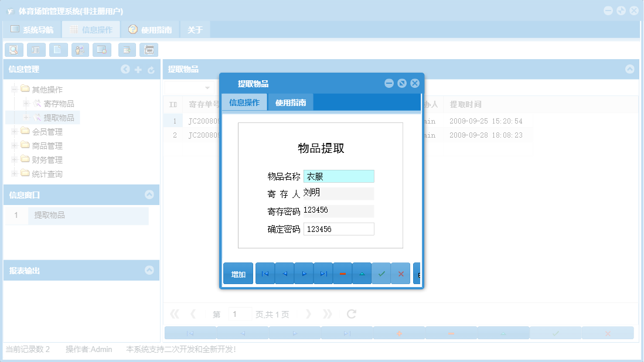The image size is (644, 362).
Task: Click the print icon in the main toolbar
Action: click(x=149, y=50)
